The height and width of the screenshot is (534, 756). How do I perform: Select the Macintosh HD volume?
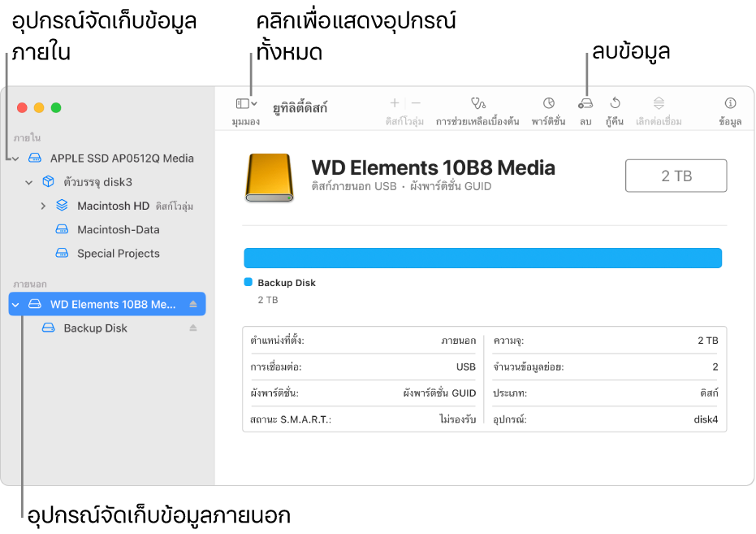[x=114, y=206]
